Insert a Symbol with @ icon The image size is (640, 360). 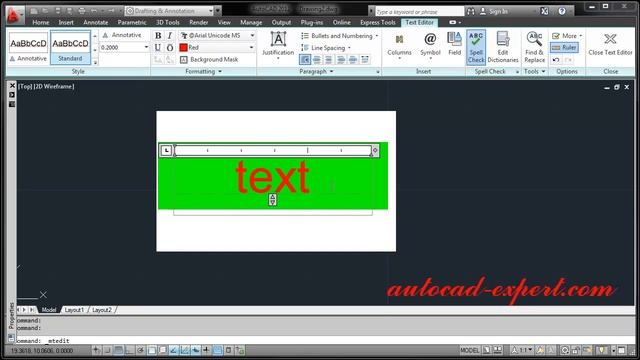(x=430, y=46)
